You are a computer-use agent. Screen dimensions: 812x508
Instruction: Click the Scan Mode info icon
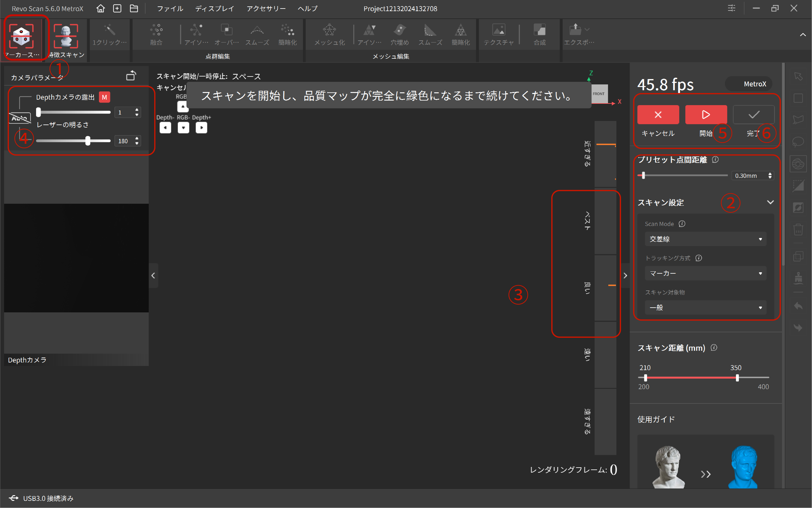[682, 224]
